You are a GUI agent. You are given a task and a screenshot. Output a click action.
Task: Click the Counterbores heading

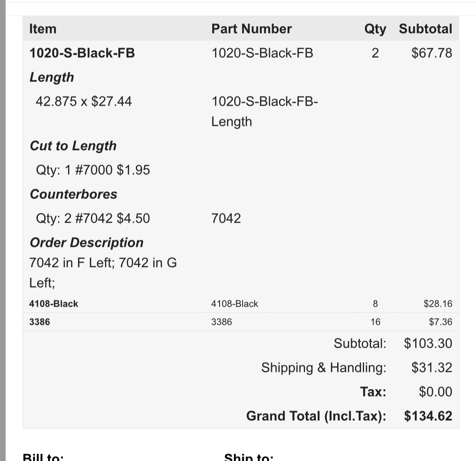73,194
